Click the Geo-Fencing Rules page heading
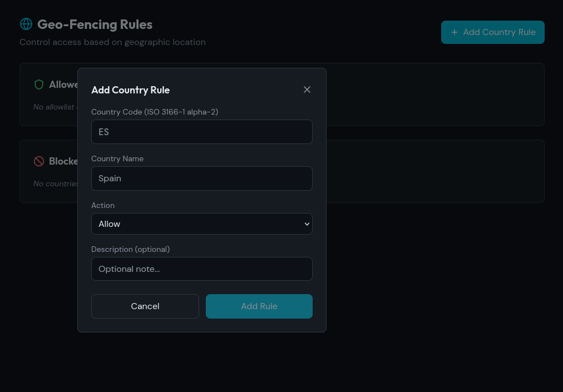Viewport: 563px width, 392px height. tap(95, 24)
